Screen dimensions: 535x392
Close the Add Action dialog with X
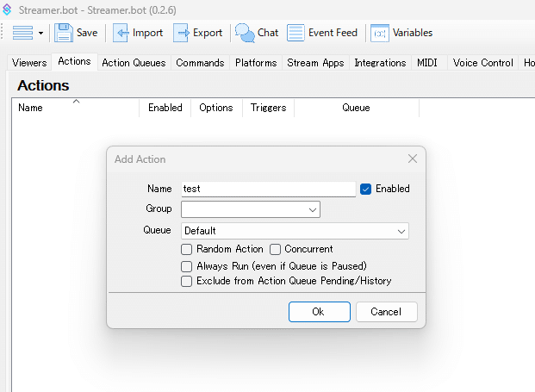(413, 159)
